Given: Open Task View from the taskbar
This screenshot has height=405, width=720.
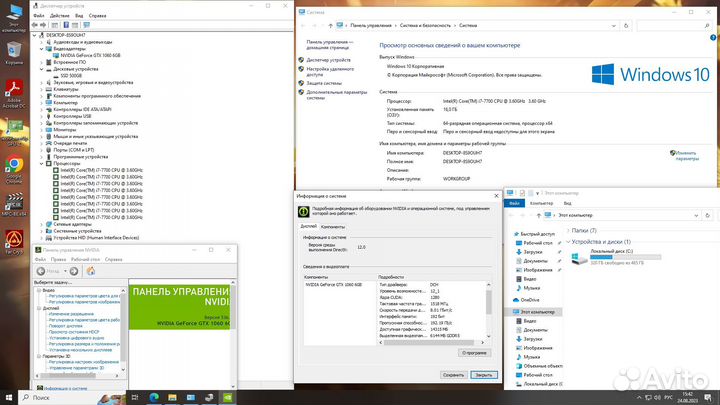Looking at the screenshot, I should click(x=135, y=398).
